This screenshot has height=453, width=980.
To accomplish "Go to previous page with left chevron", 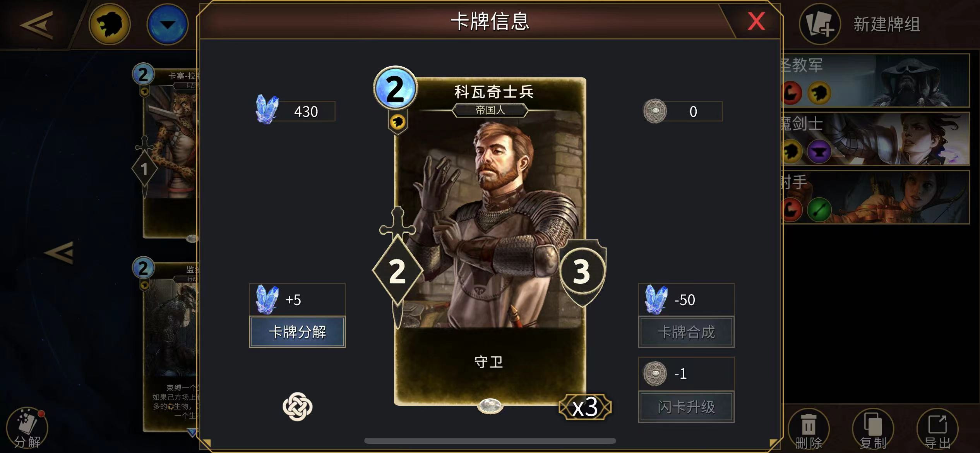I will point(59,253).
